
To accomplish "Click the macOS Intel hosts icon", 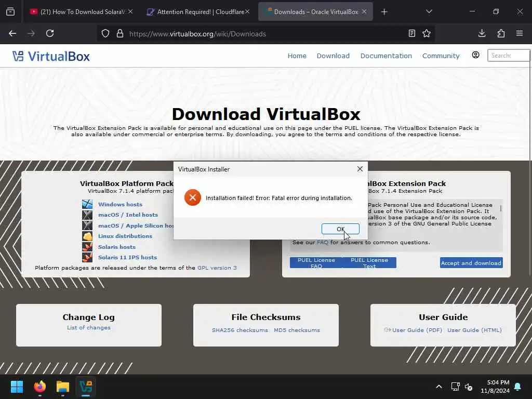I will click(87, 215).
